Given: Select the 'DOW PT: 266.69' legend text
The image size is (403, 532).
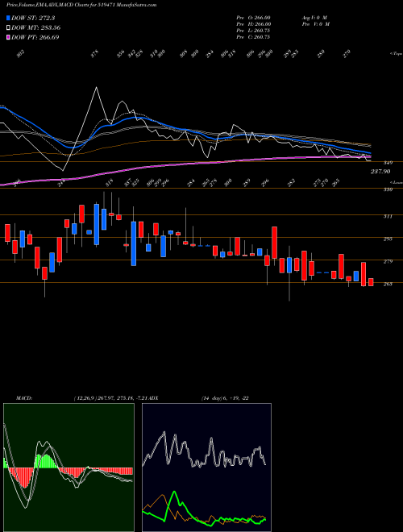Looking at the screenshot, I should pos(35,37).
